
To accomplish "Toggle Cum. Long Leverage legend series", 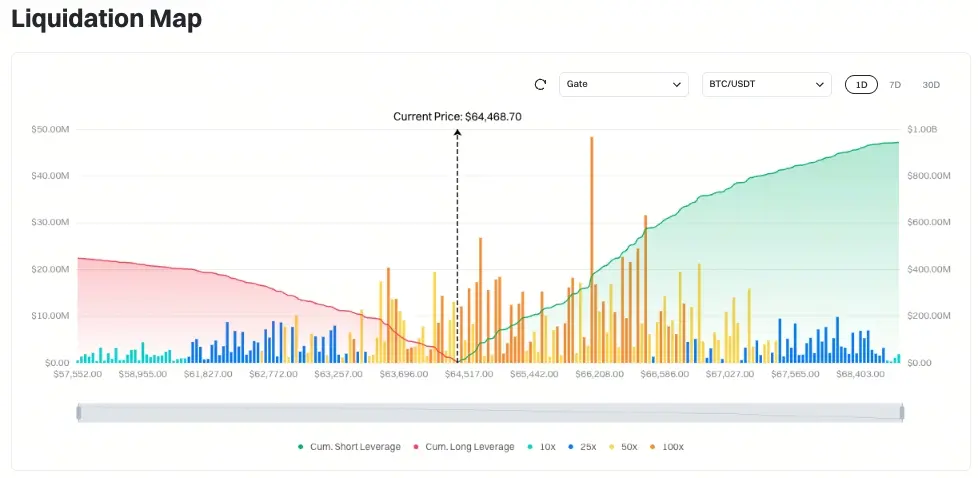I will pos(464,447).
